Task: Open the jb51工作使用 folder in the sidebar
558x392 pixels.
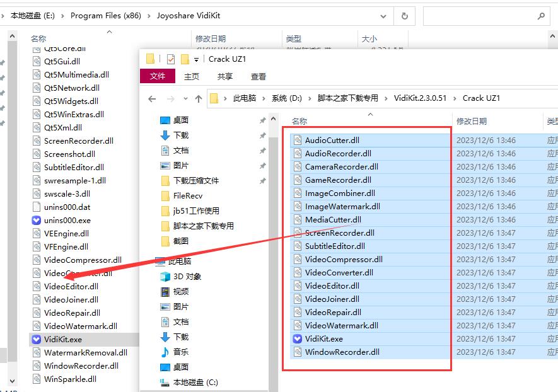Action: tap(196, 211)
